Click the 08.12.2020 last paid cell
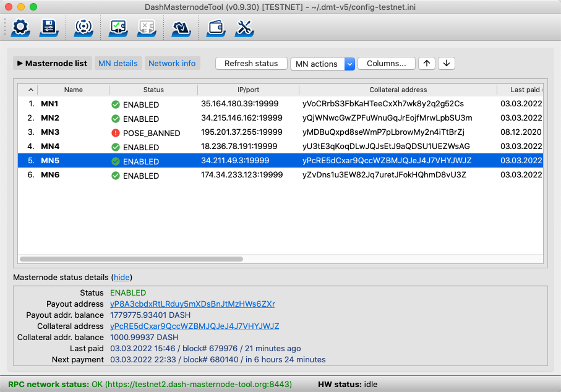 click(x=521, y=132)
